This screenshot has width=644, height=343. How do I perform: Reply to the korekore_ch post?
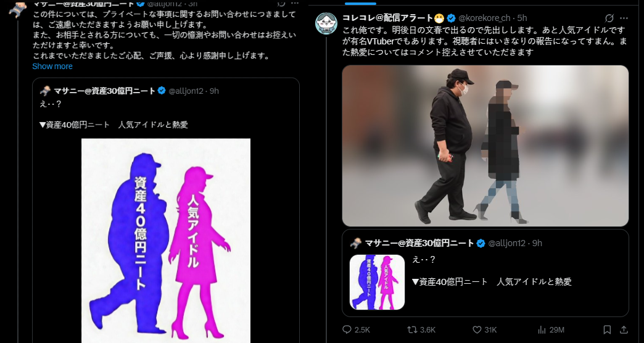click(356, 330)
